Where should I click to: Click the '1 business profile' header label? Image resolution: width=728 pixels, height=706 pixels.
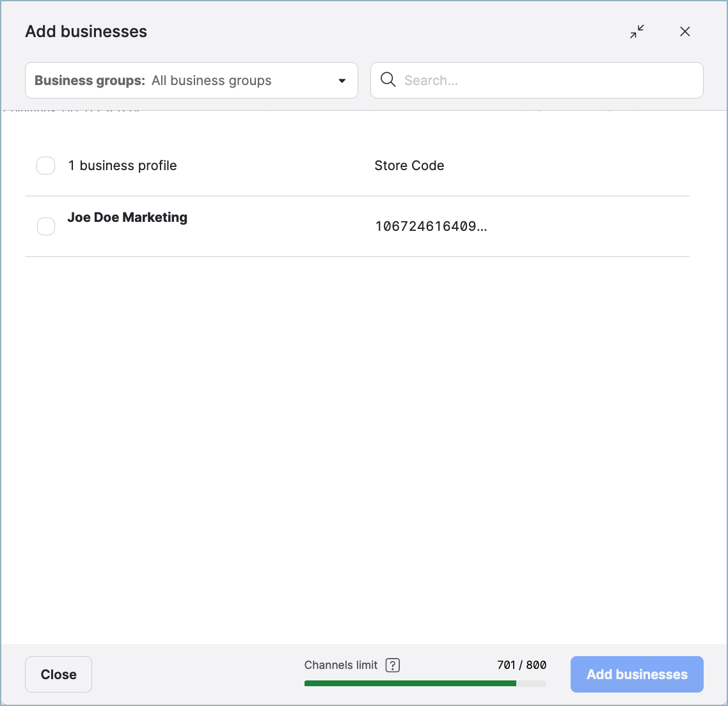pyautogui.click(x=122, y=166)
